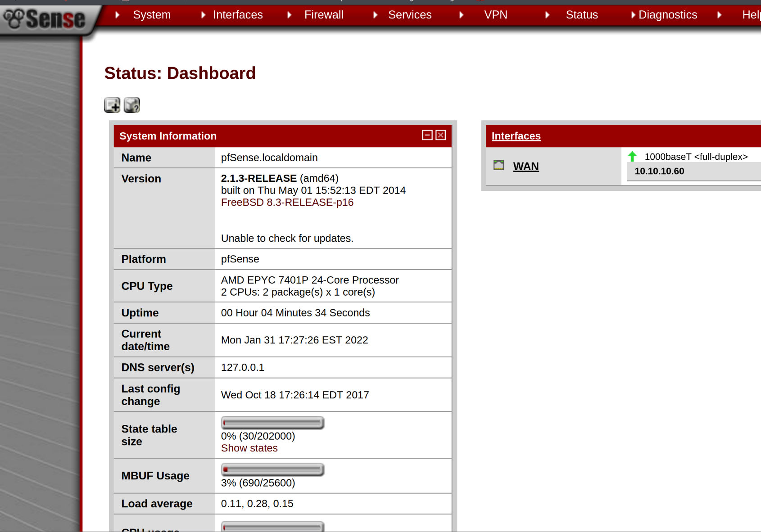Open the FreeBSD 8.3-RELEASE-p16 link
The width and height of the screenshot is (761, 532).
287,203
